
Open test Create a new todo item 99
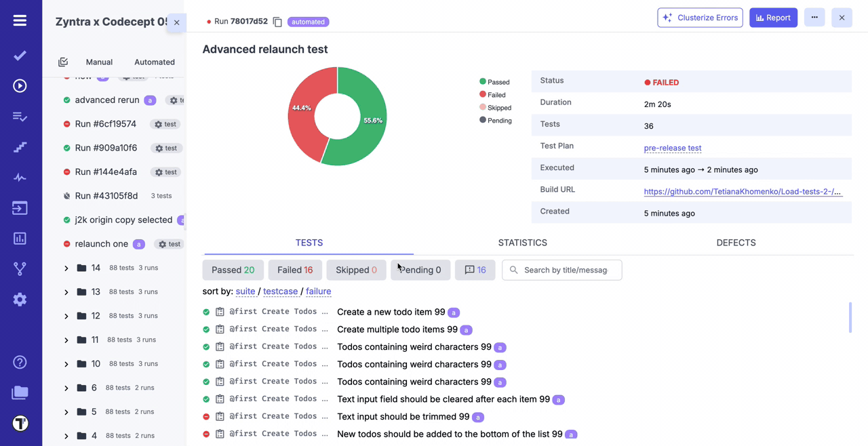tap(391, 312)
